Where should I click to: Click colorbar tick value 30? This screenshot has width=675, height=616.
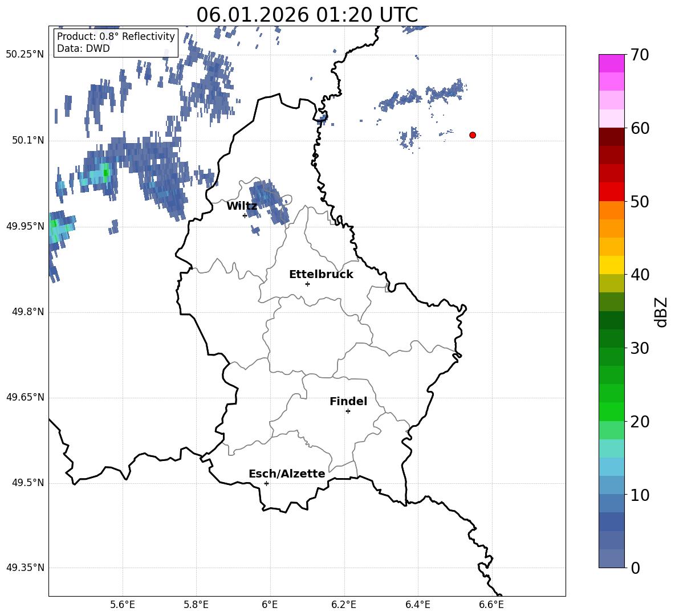640,348
